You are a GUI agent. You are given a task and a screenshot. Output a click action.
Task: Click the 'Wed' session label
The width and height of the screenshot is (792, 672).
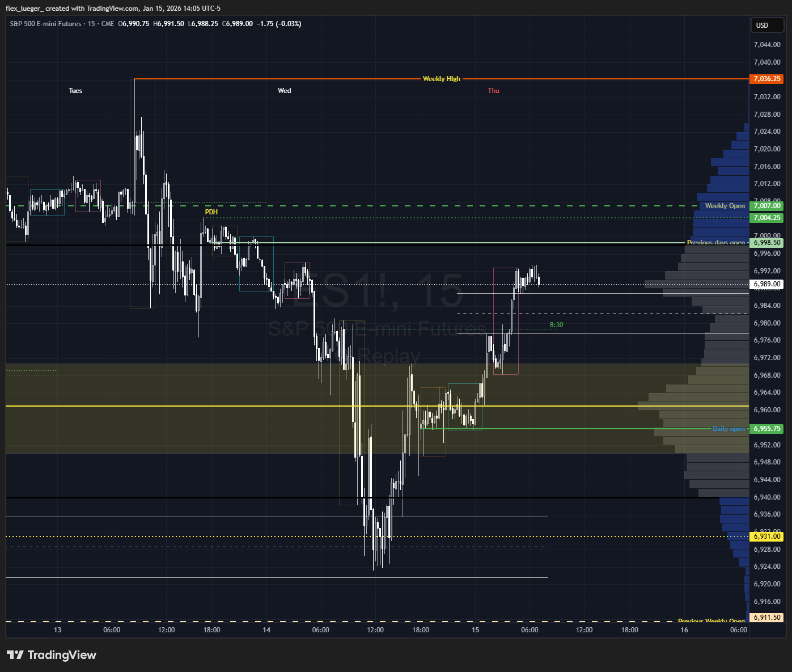pyautogui.click(x=284, y=91)
